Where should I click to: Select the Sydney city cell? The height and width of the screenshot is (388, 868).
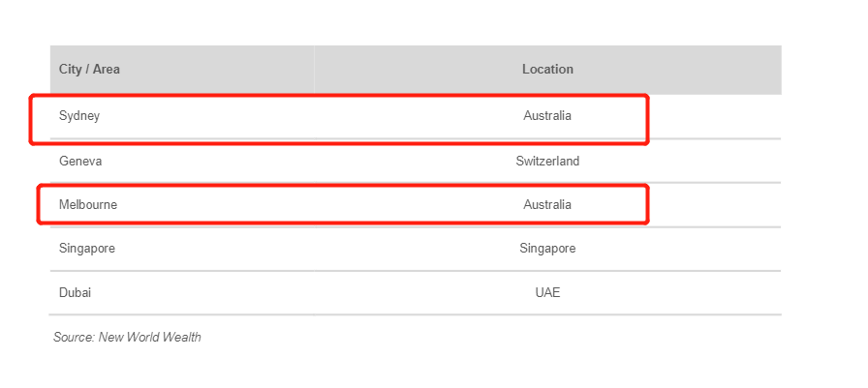click(79, 116)
